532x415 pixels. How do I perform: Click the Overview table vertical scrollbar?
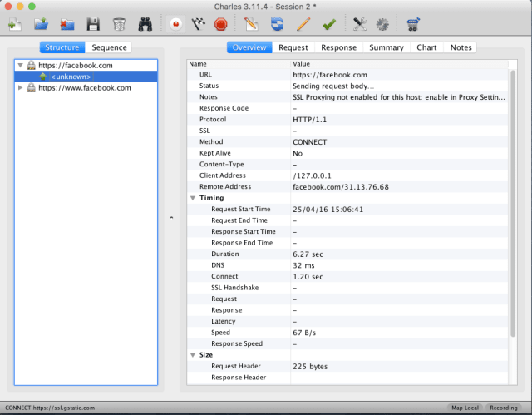pyautogui.click(x=513, y=204)
